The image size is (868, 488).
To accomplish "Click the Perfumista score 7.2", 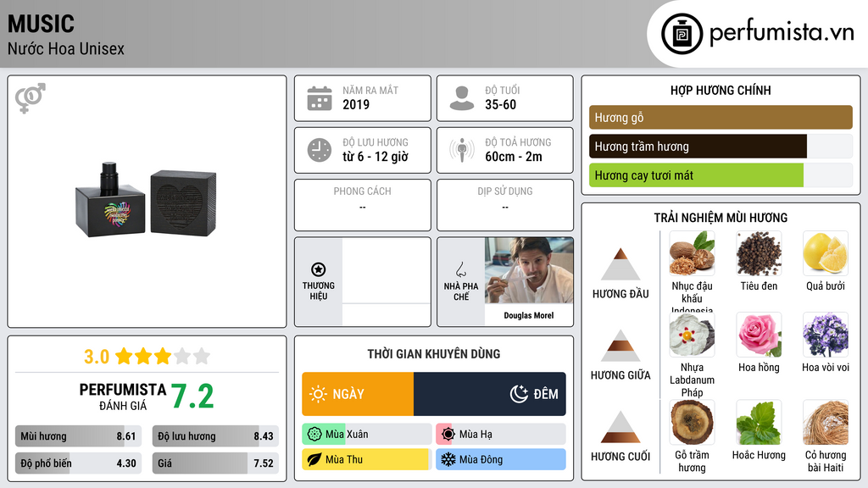I will click(192, 396).
